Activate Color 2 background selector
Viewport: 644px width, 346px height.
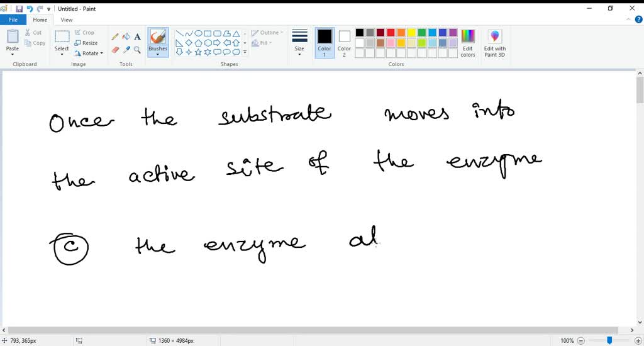344,43
